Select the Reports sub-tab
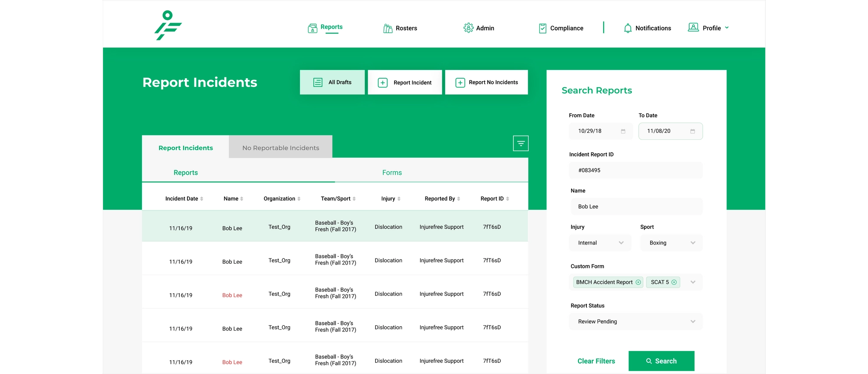 click(186, 172)
